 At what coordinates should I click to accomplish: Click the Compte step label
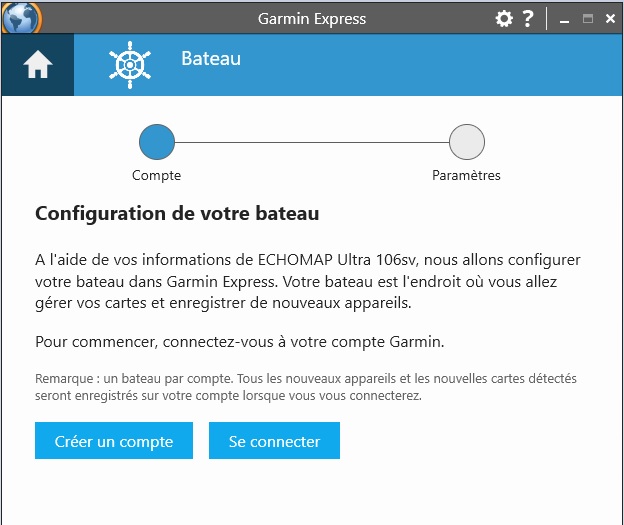coord(156,175)
